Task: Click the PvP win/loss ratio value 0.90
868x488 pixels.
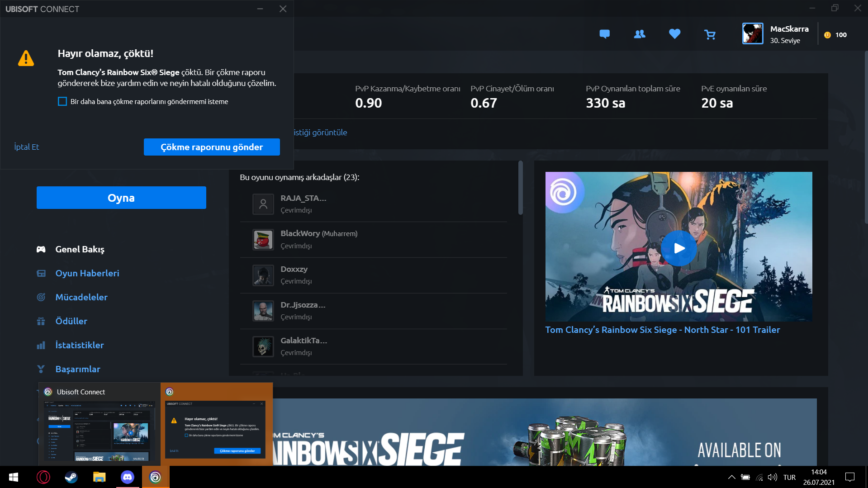Action: click(369, 103)
